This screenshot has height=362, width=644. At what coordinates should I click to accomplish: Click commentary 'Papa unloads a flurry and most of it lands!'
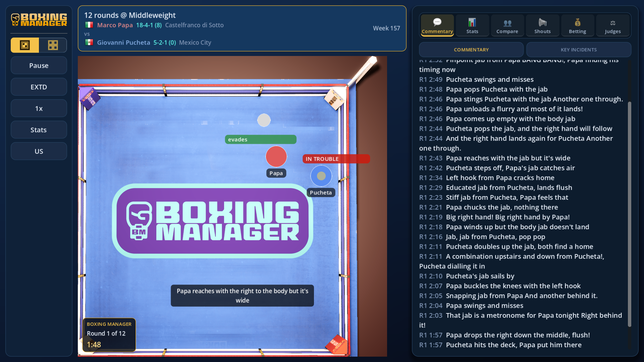[x=515, y=109]
